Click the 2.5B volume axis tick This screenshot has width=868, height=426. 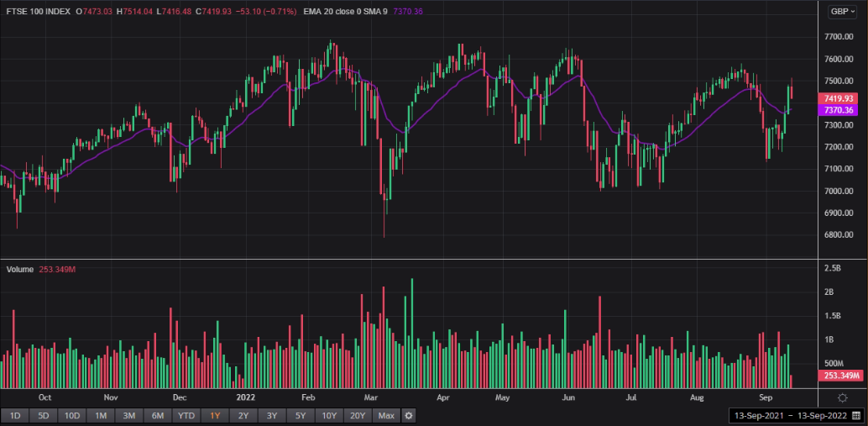click(833, 268)
